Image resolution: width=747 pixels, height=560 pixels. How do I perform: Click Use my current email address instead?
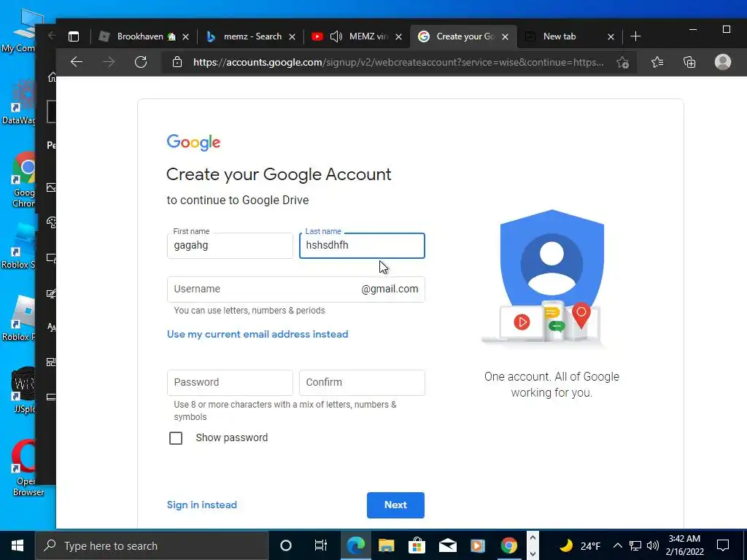click(x=258, y=334)
